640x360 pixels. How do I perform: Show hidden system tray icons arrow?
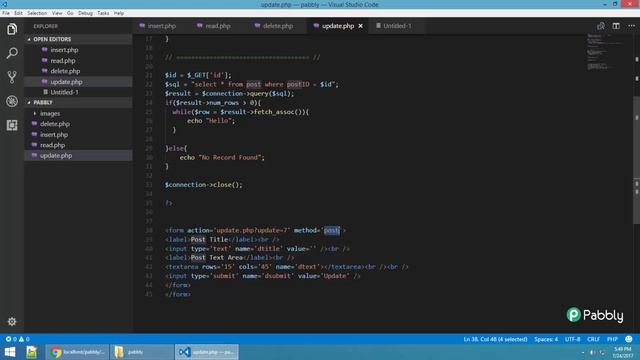(x=582, y=352)
